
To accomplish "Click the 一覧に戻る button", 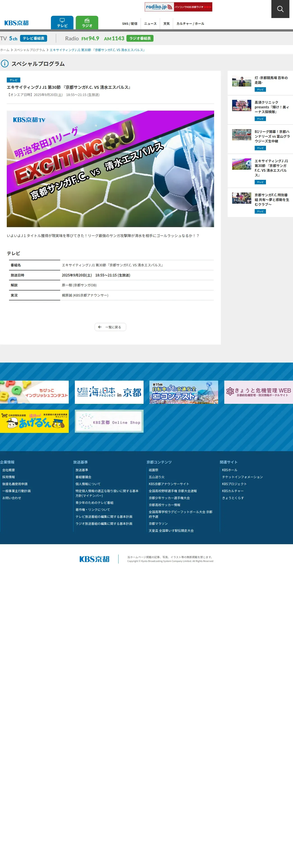I will 110,327.
